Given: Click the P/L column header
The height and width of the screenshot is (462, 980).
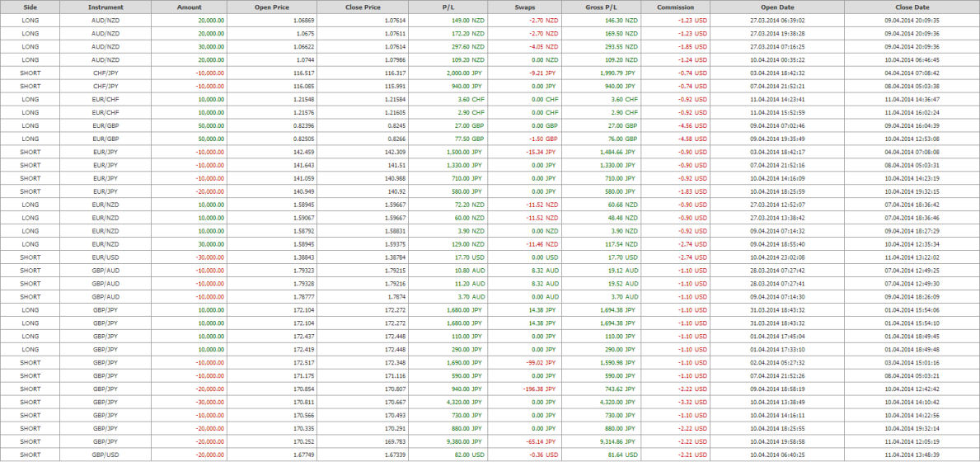Looking at the screenshot, I should [x=448, y=7].
